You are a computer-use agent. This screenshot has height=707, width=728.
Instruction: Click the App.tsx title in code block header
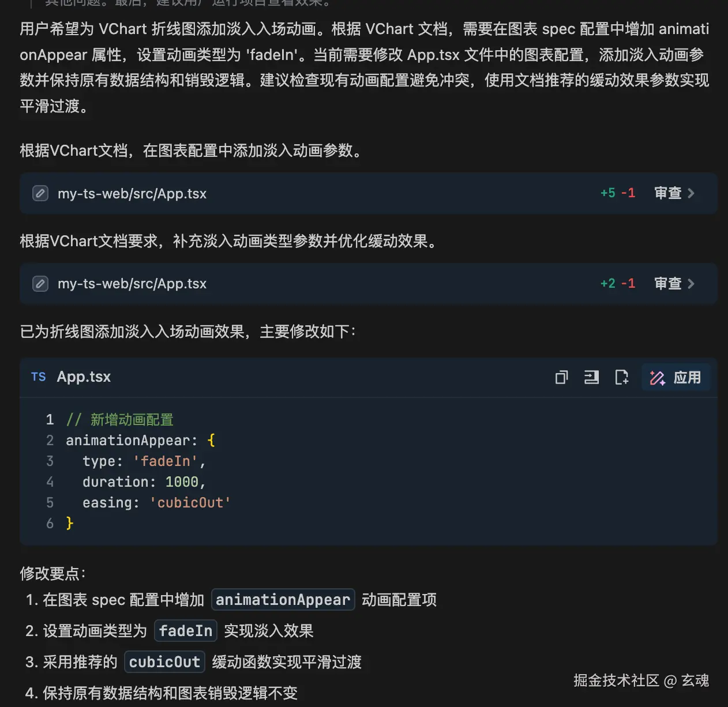[x=84, y=377]
